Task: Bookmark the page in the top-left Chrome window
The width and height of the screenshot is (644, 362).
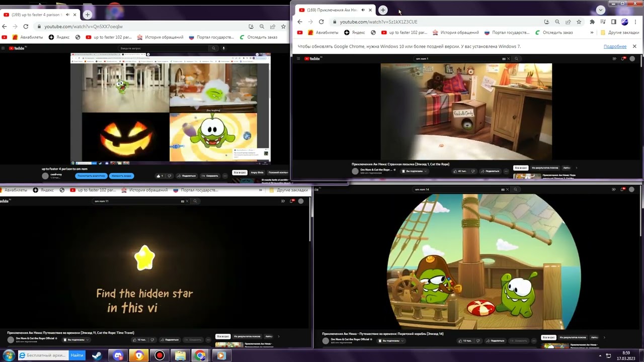Action: (283, 26)
